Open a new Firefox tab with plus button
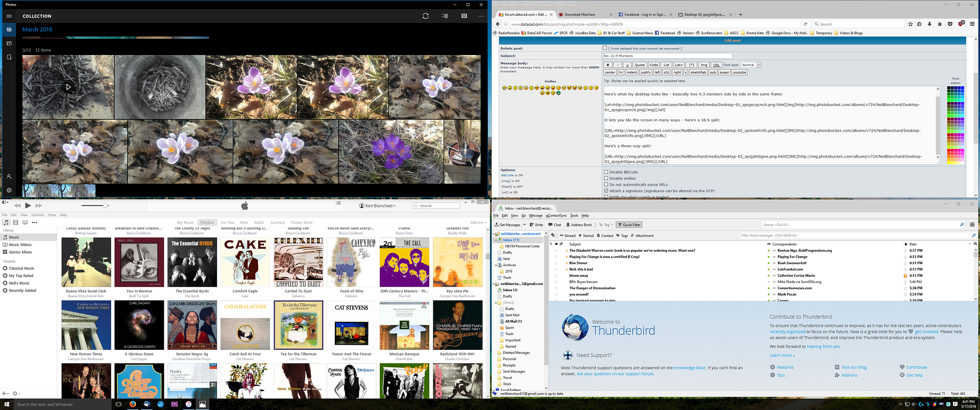Screen dimensions: 980x410 [x=741, y=14]
